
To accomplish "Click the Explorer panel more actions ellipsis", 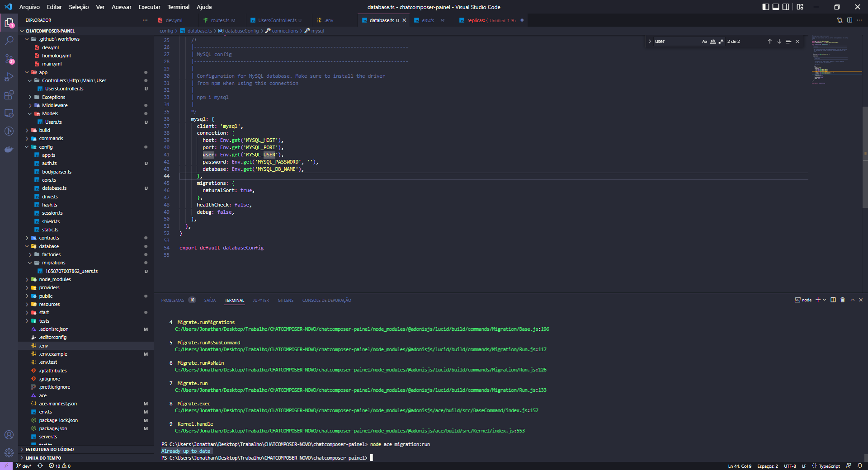I will pyautogui.click(x=145, y=20).
